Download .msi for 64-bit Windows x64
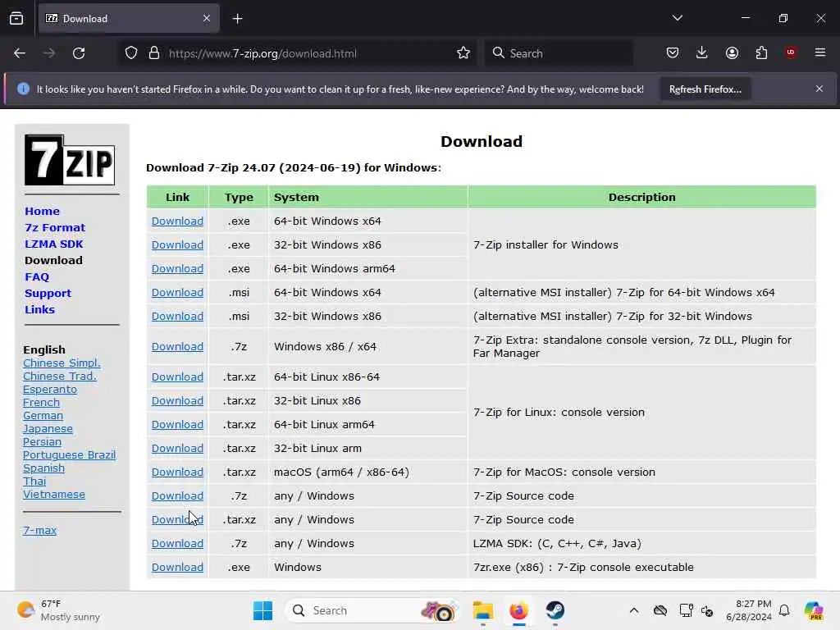This screenshot has height=630, width=840. (x=177, y=293)
